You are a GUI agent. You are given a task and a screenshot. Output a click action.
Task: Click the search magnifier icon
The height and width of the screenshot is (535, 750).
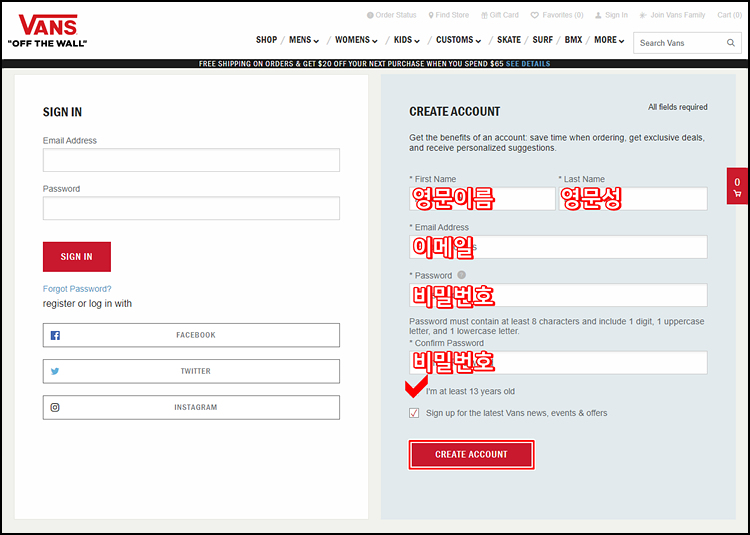pos(731,43)
